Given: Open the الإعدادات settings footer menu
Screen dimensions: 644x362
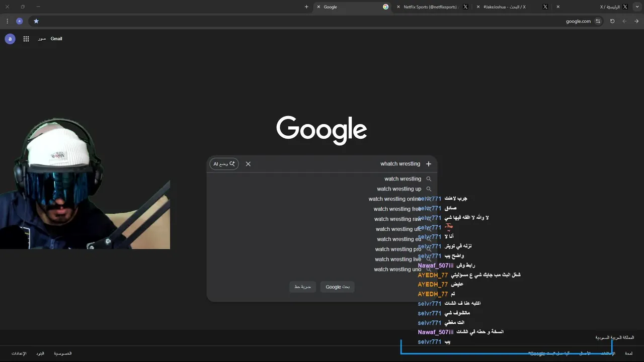Looking at the screenshot, I should pyautogui.click(x=19, y=353).
